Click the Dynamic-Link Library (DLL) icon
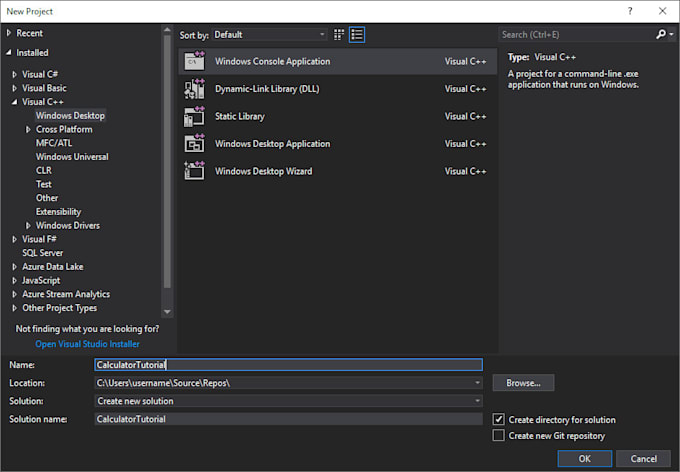The width and height of the screenshot is (680, 472). tap(194, 89)
